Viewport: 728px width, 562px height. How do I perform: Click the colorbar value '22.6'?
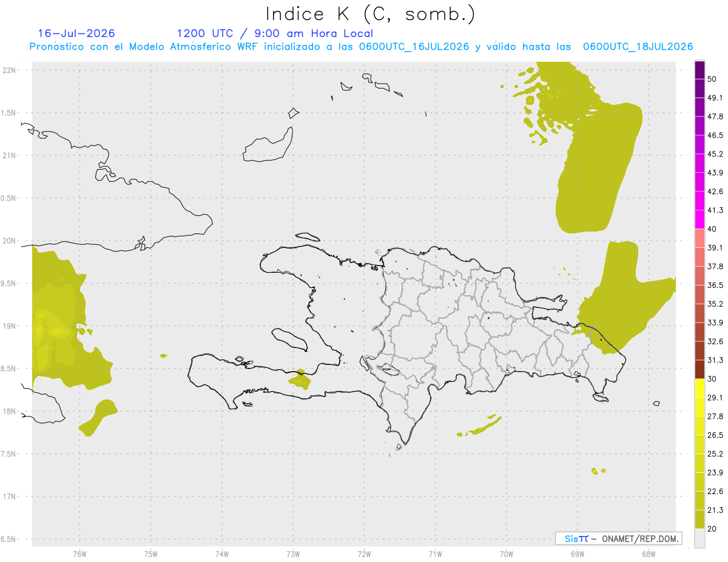pos(715,491)
